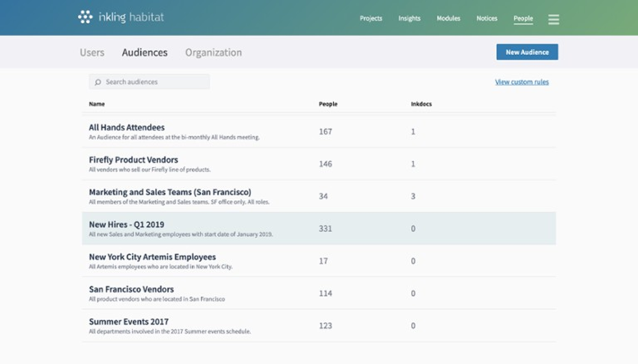Open New York City Artemis Employees audience

(x=153, y=257)
